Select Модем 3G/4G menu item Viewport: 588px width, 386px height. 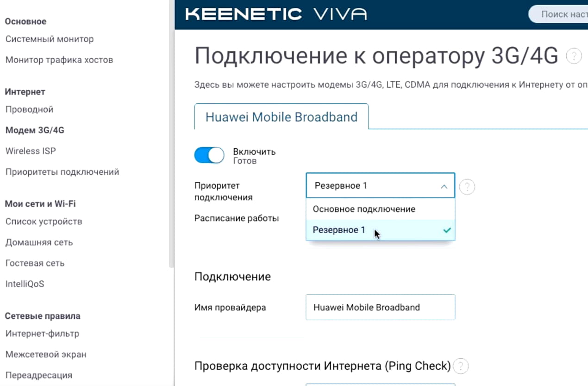[x=35, y=130]
